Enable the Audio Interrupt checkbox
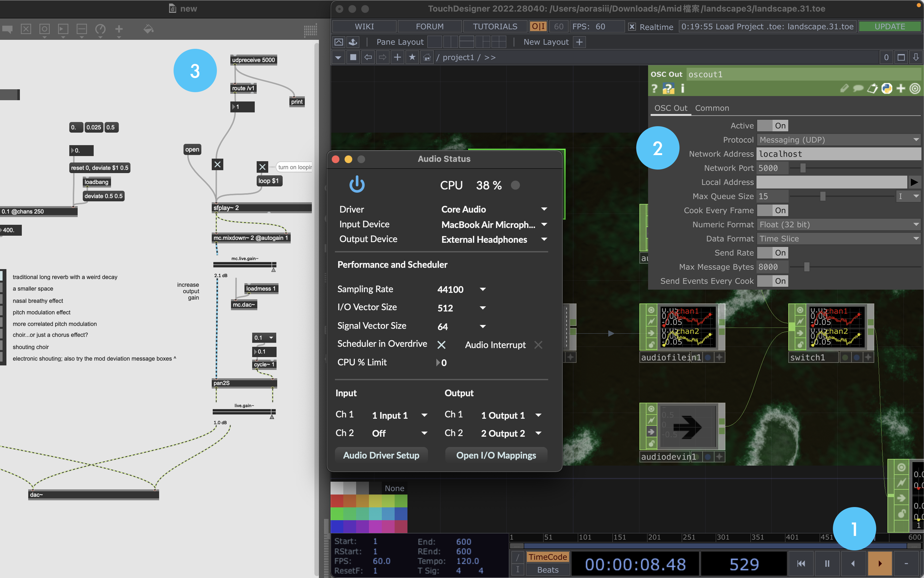 (538, 345)
